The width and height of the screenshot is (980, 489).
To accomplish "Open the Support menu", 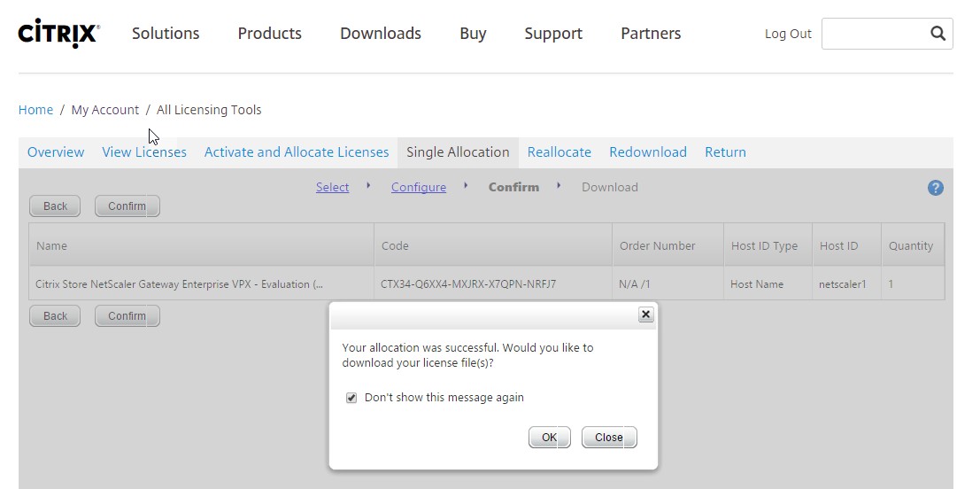I will click(552, 34).
